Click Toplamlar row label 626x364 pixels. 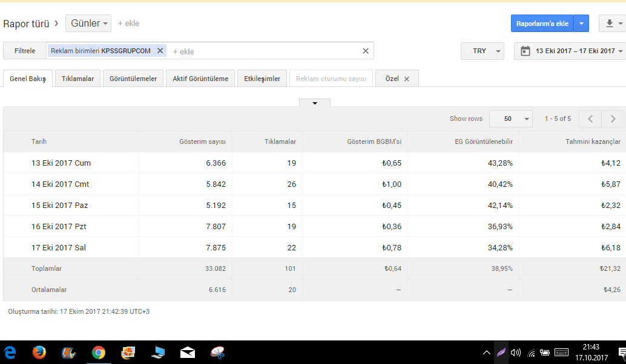[46, 268]
